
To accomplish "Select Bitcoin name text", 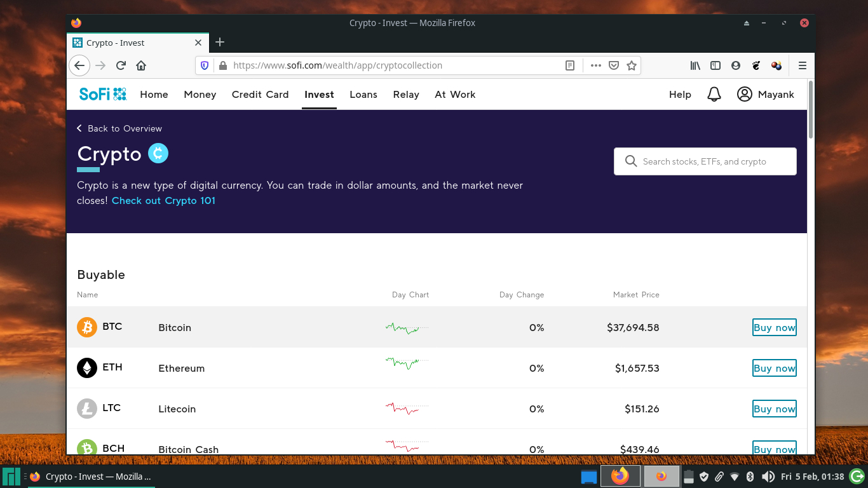I will 175,328.
